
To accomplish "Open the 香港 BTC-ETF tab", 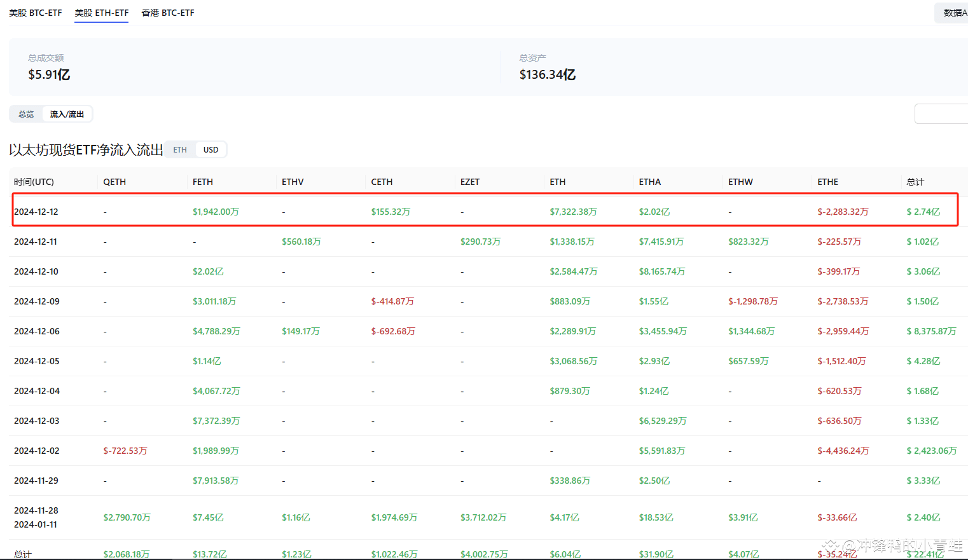I will coord(168,12).
